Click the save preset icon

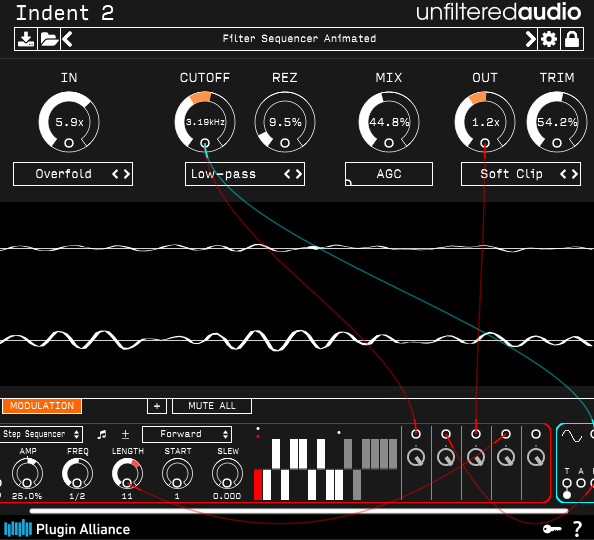click(26, 39)
